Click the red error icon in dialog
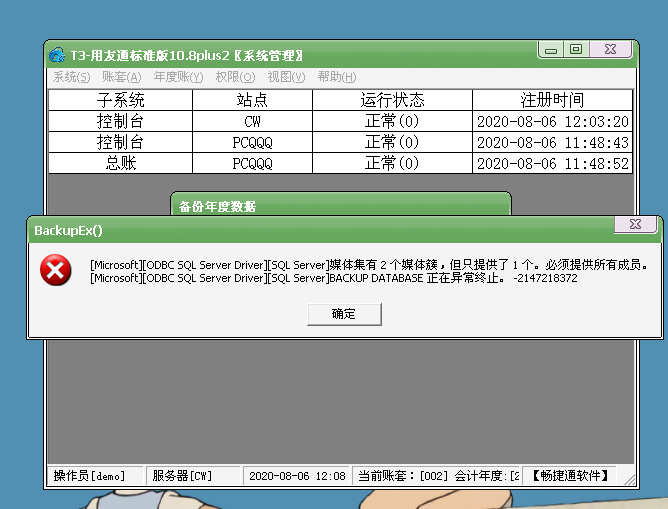The height and width of the screenshot is (509, 668). coord(55,270)
